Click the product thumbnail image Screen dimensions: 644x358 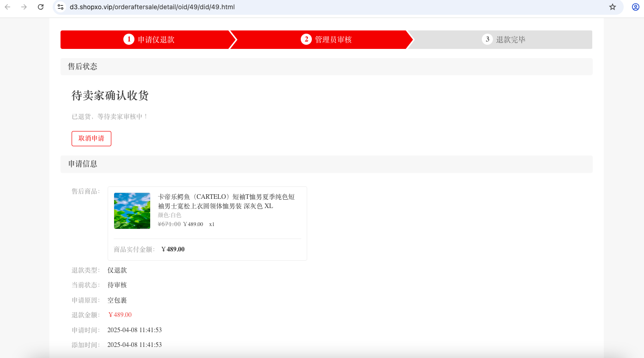click(132, 211)
